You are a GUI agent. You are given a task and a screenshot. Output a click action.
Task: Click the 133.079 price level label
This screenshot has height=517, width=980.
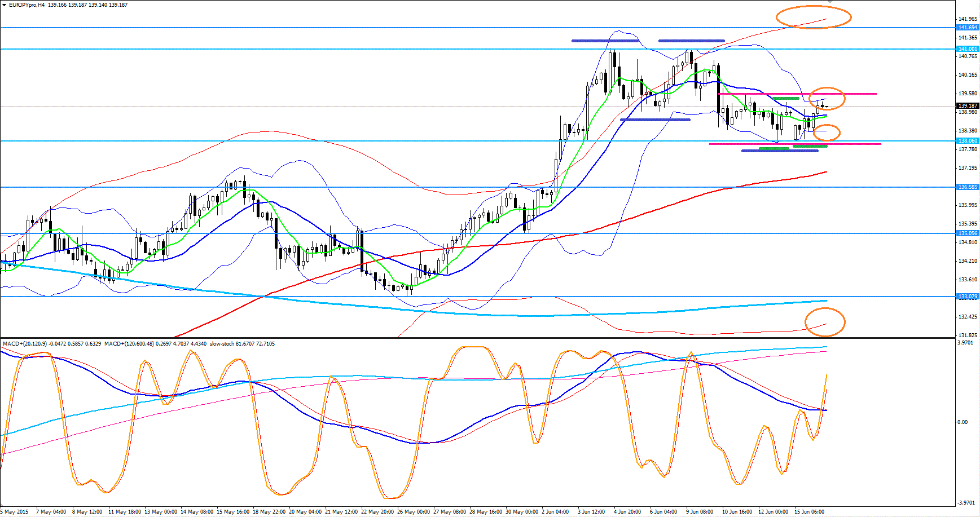[x=968, y=297]
